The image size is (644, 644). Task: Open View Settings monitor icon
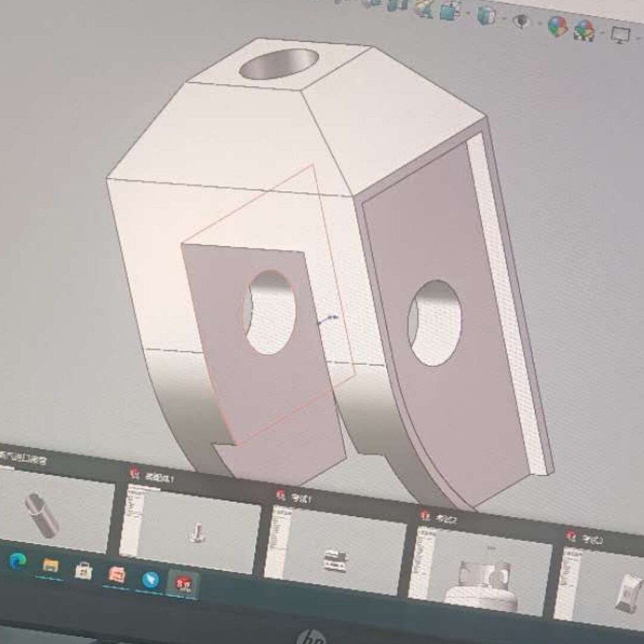coord(620,35)
